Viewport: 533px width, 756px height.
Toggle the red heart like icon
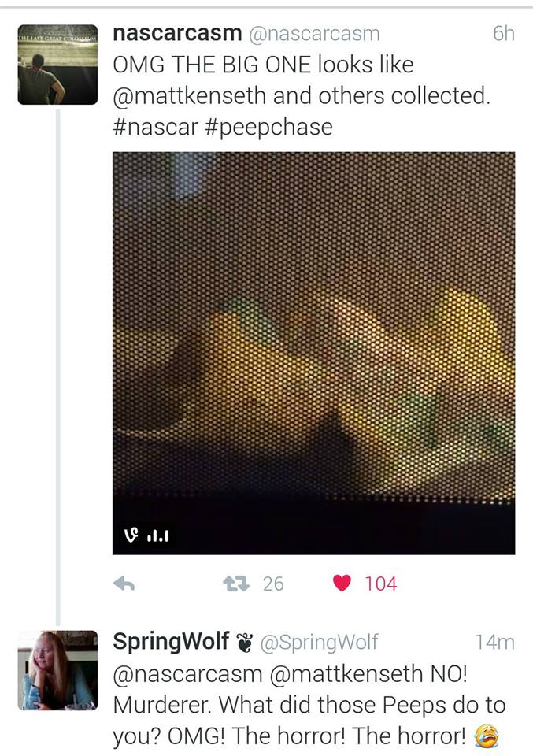(342, 584)
